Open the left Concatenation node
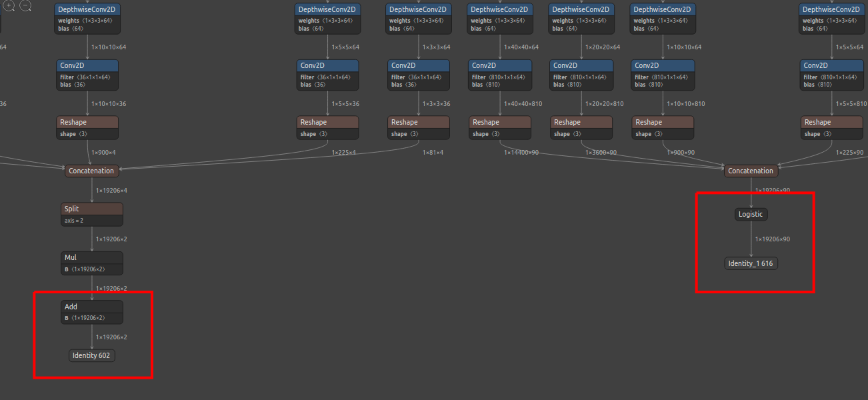The height and width of the screenshot is (400, 868). [x=91, y=171]
